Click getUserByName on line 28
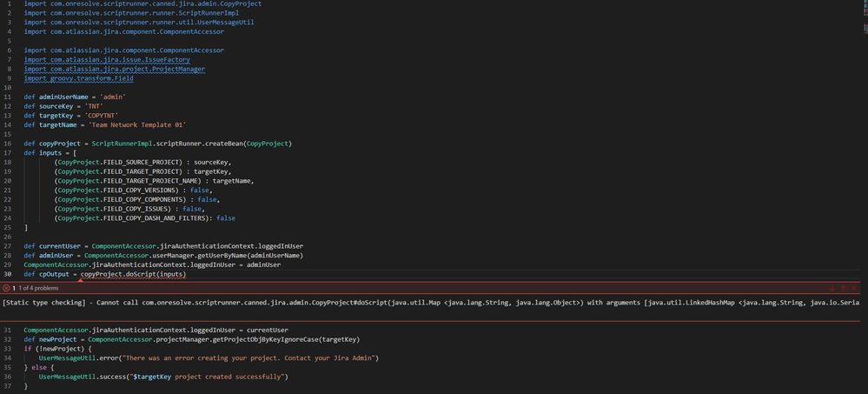The height and width of the screenshot is (394, 868). pyautogui.click(x=220, y=256)
